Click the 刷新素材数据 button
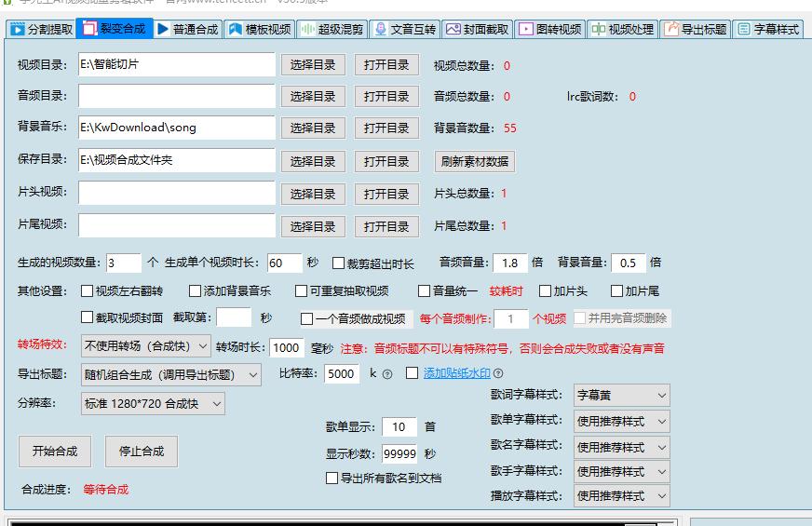The height and width of the screenshot is (526, 812). point(475,161)
